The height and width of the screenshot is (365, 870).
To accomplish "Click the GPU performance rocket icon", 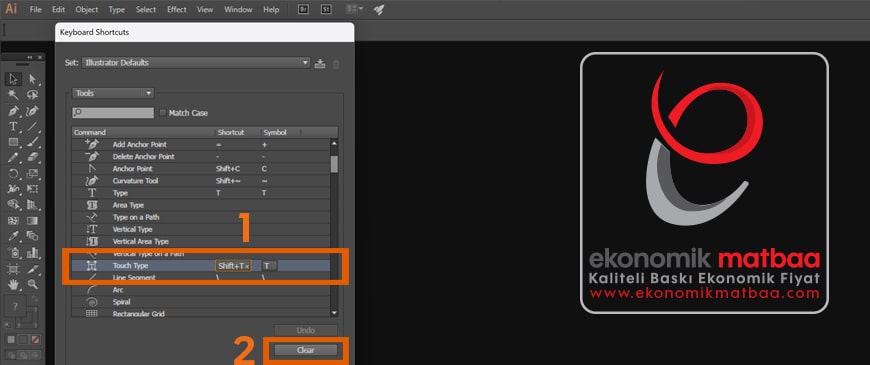I will click(378, 9).
